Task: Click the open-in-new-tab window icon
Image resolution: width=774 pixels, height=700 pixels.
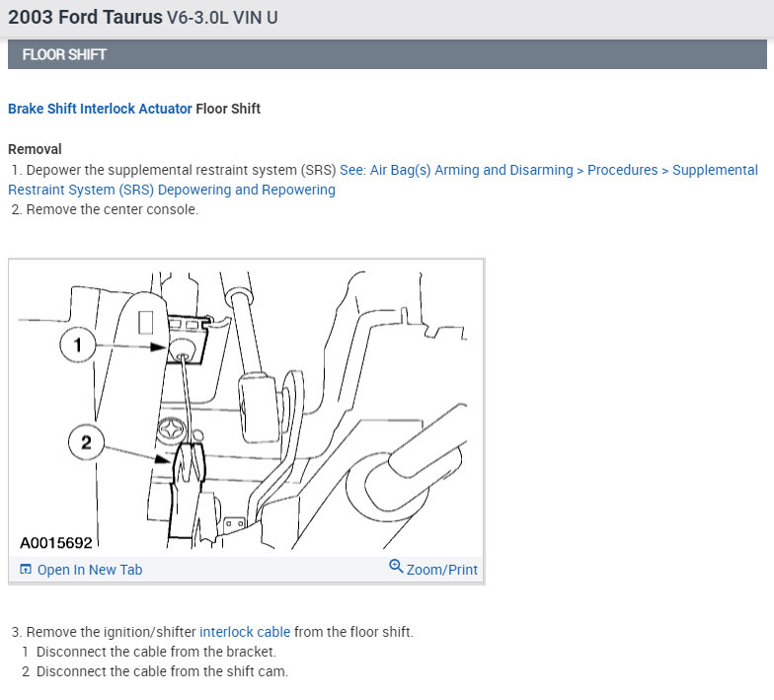Action: point(26,569)
